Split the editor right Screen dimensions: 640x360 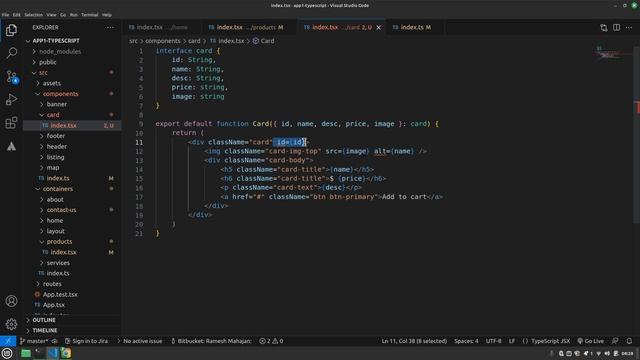616,27
